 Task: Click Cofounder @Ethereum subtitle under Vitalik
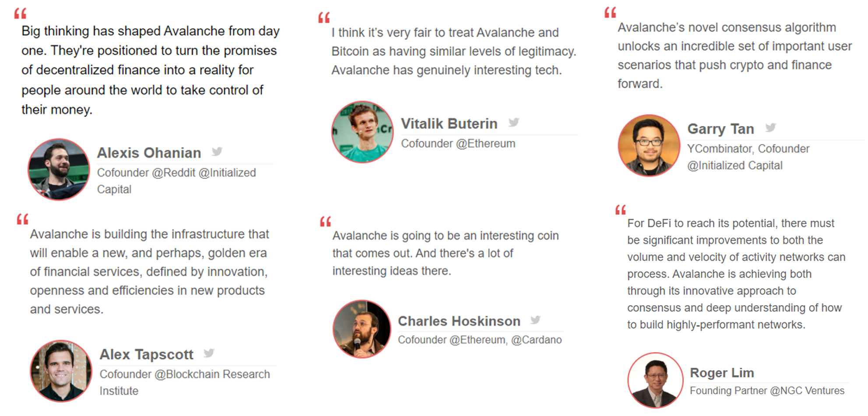click(x=458, y=144)
